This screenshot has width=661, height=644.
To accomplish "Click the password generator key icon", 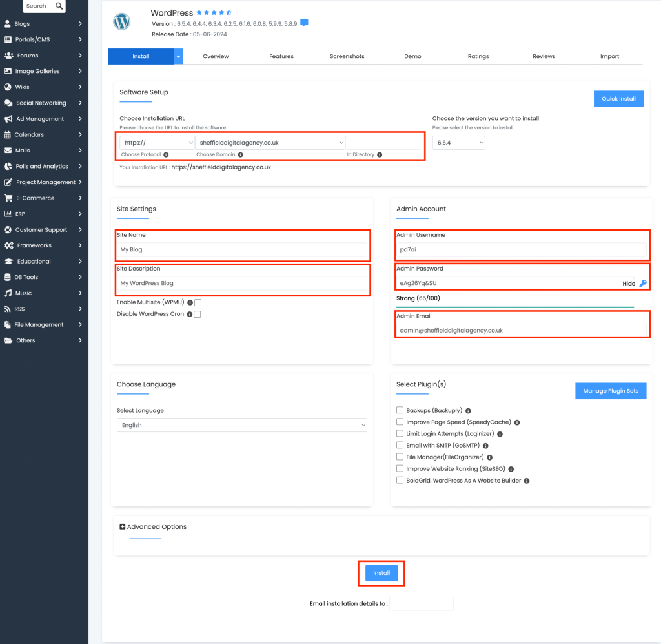I will point(643,283).
